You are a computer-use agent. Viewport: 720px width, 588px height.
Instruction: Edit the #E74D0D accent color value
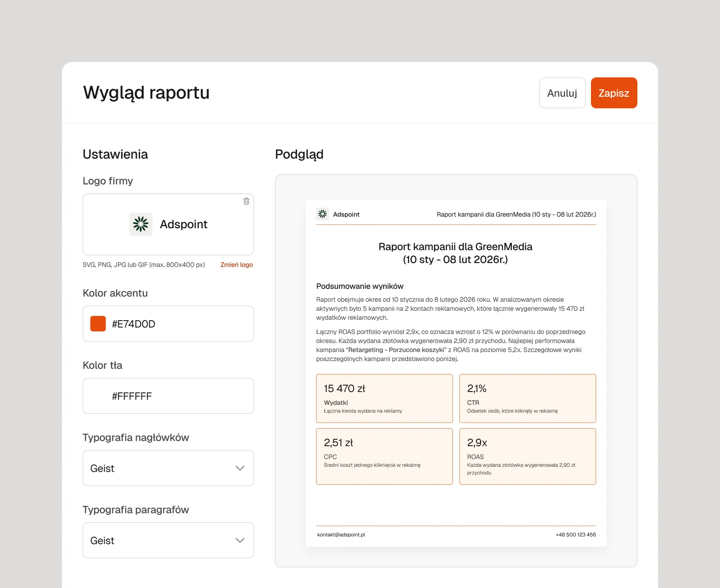(133, 324)
